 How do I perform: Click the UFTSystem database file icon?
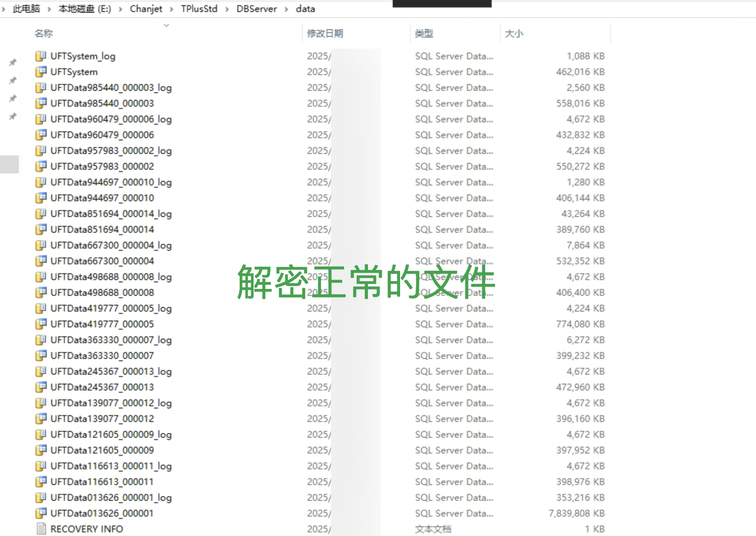point(41,72)
